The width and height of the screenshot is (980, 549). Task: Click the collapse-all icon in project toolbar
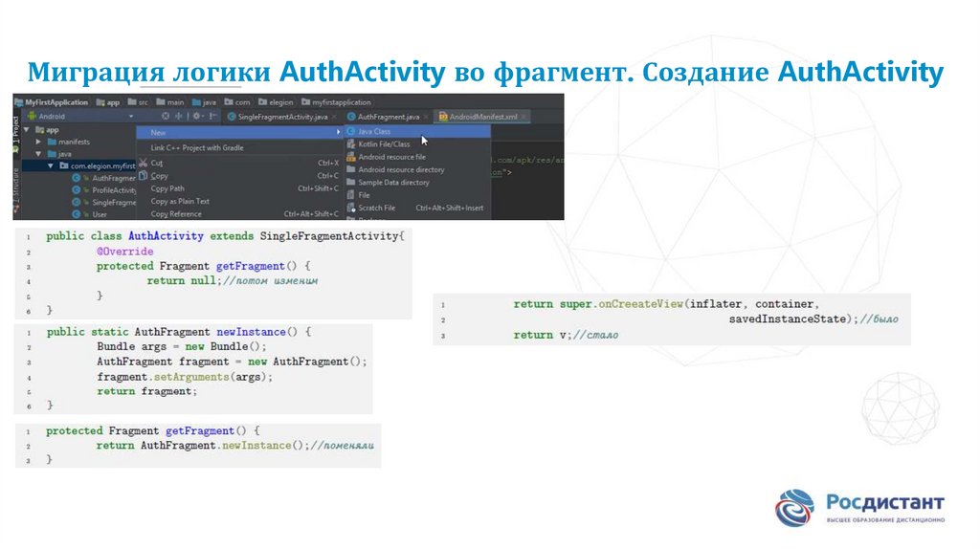[x=179, y=116]
